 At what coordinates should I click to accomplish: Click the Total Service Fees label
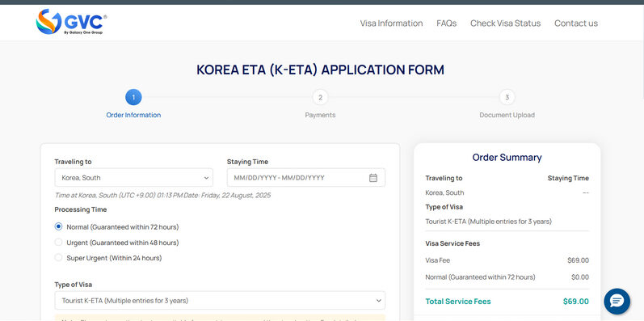pos(458,302)
